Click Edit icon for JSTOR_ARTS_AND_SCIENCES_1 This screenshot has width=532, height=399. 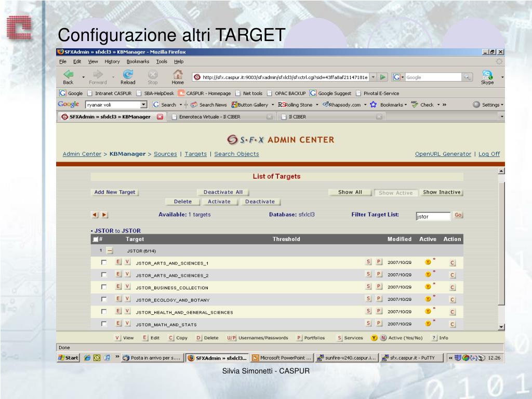point(118,262)
